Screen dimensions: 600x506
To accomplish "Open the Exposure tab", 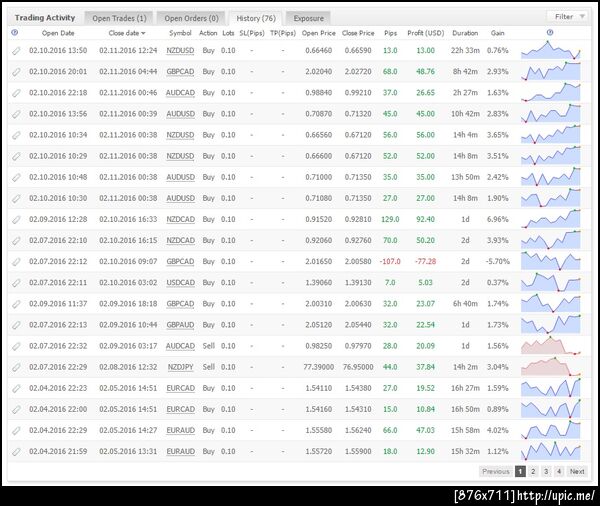I will click(308, 18).
